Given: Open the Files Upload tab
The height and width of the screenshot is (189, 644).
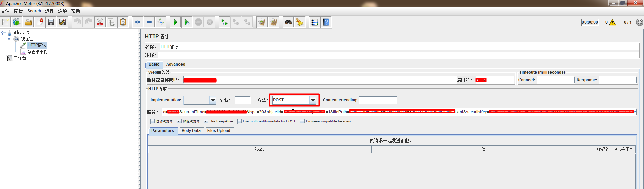Looking at the screenshot, I should [x=219, y=131].
